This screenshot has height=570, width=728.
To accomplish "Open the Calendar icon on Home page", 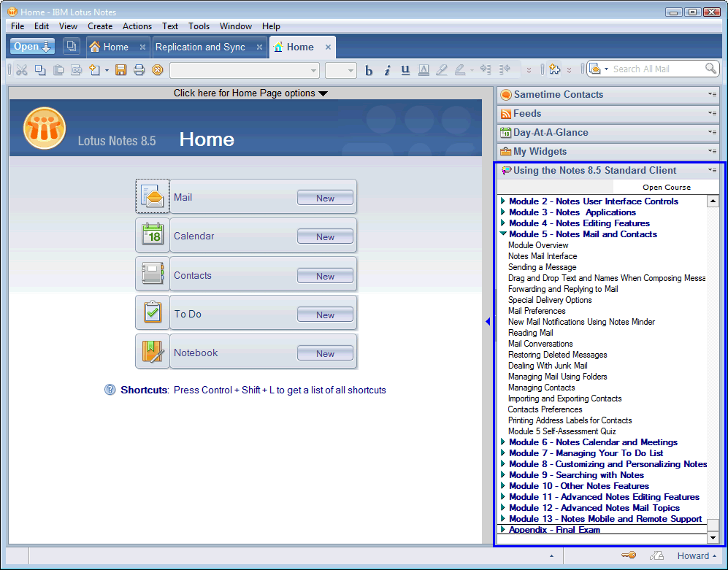I will click(153, 235).
